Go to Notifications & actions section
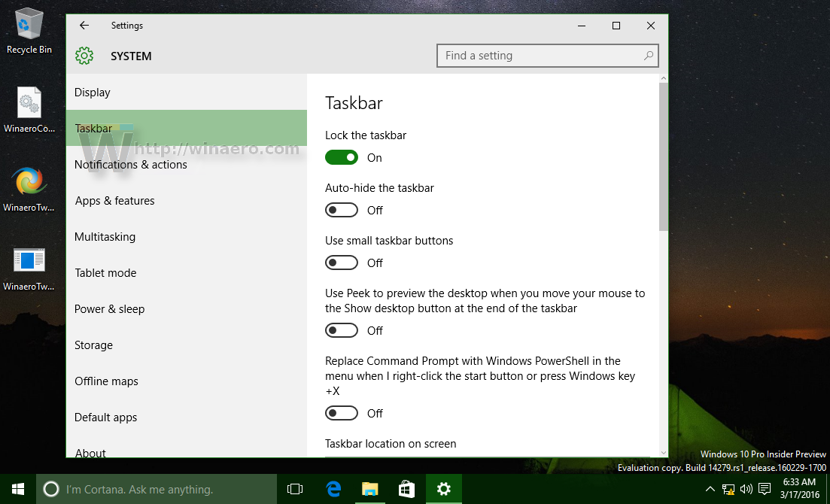 click(x=131, y=165)
